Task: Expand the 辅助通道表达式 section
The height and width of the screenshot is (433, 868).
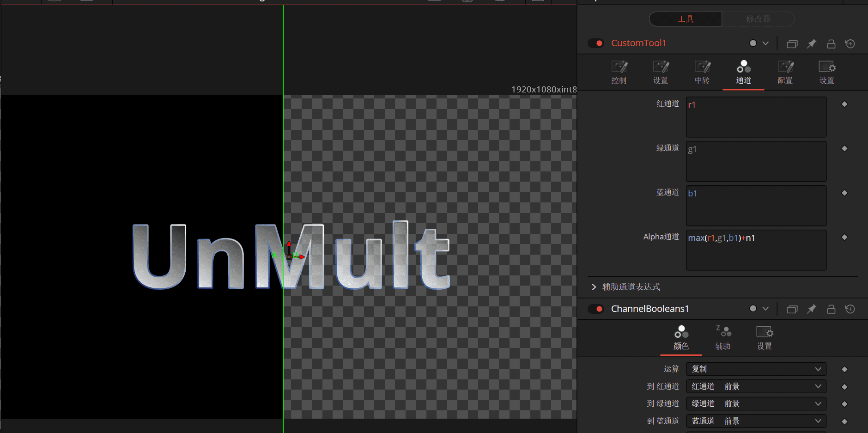Action: (x=594, y=287)
